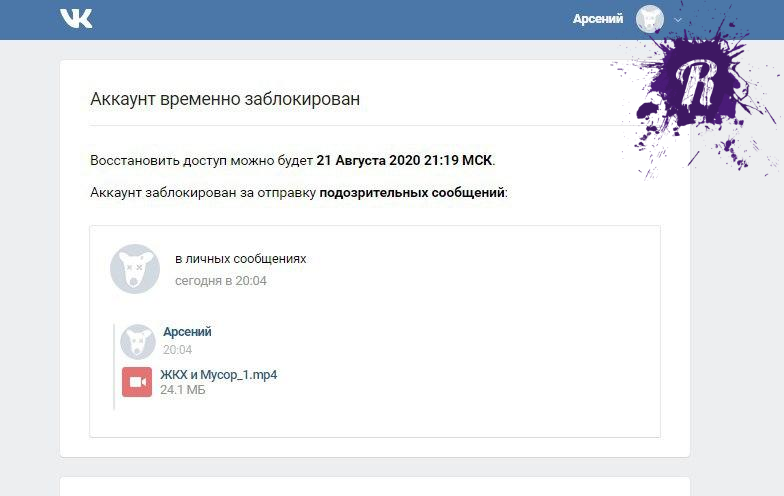784x496 pixels.
Task: Open the Арсений profile menu in top bar
Action: point(598,19)
